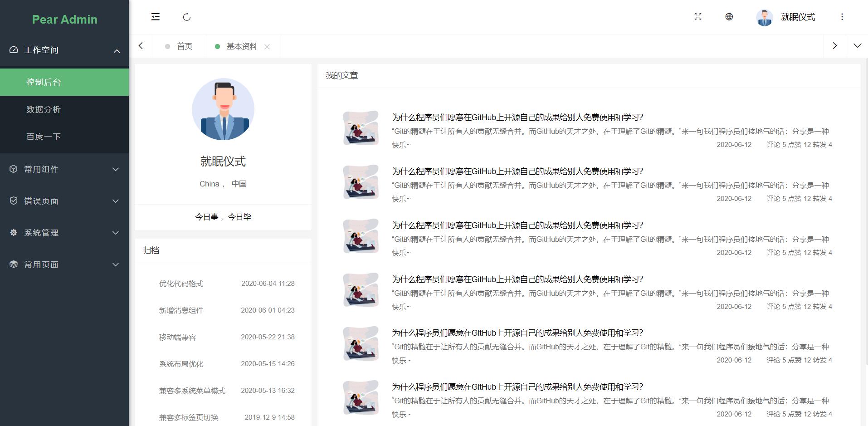Enter fullscreen mode using the expand icon
This screenshot has width=868, height=426.
tap(698, 17)
